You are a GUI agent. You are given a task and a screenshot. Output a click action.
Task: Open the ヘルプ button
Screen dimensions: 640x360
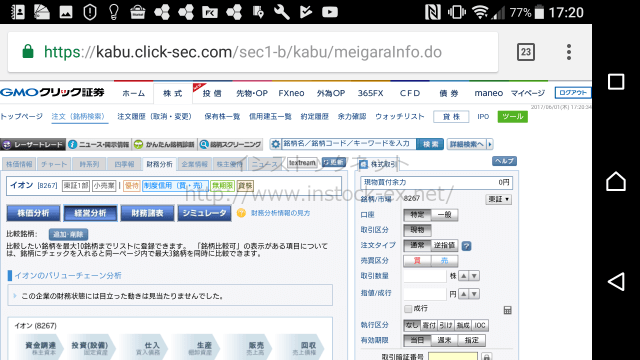click(x=504, y=161)
